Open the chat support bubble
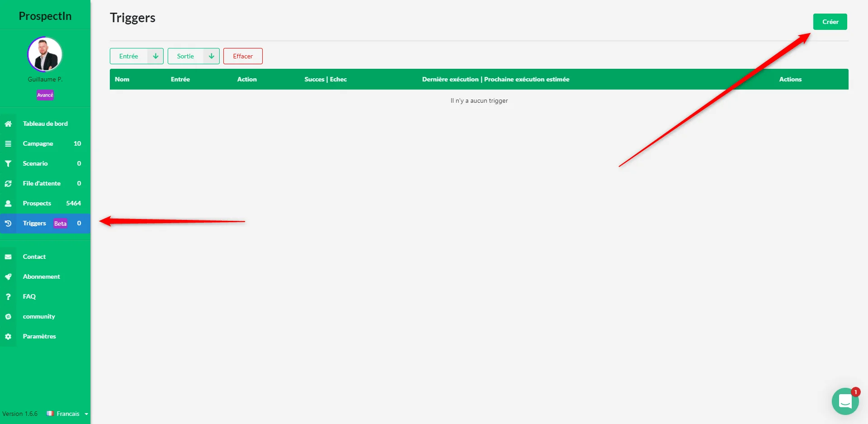The height and width of the screenshot is (424, 868). coord(845,401)
